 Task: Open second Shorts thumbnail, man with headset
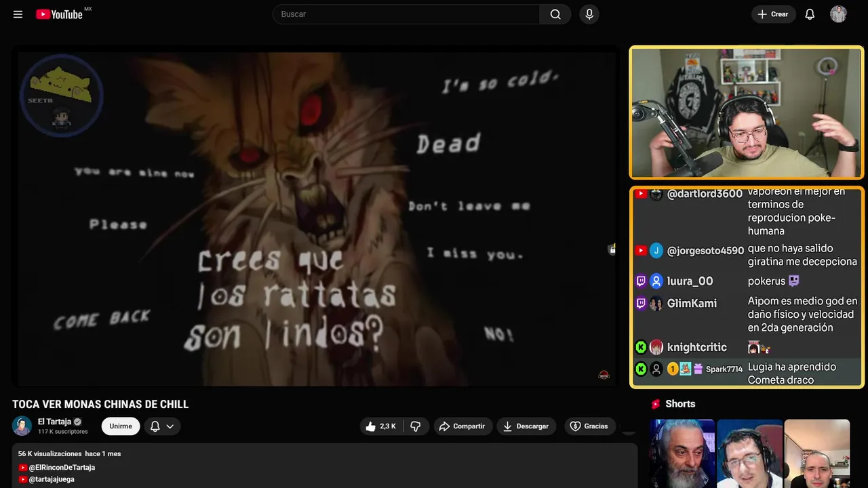(x=749, y=453)
